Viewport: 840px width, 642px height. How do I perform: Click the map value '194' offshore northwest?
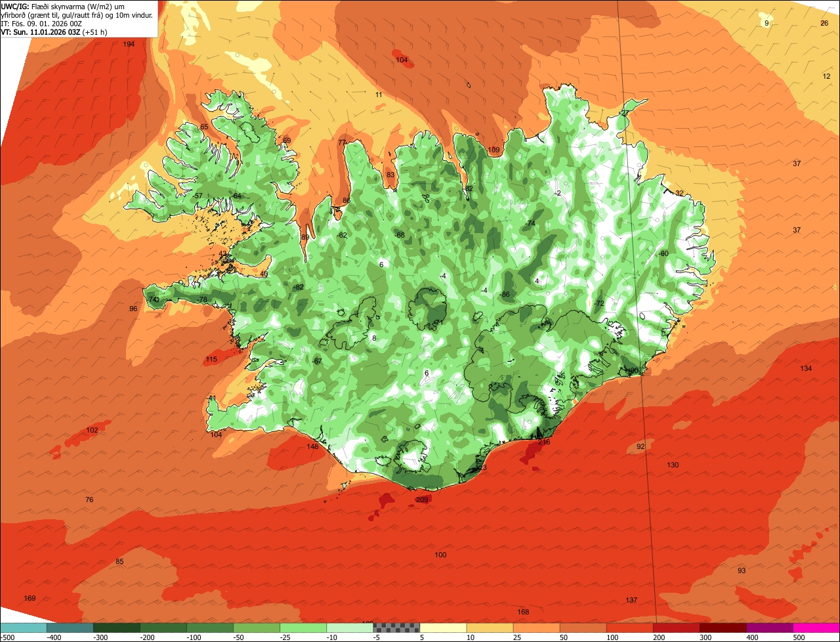129,44
